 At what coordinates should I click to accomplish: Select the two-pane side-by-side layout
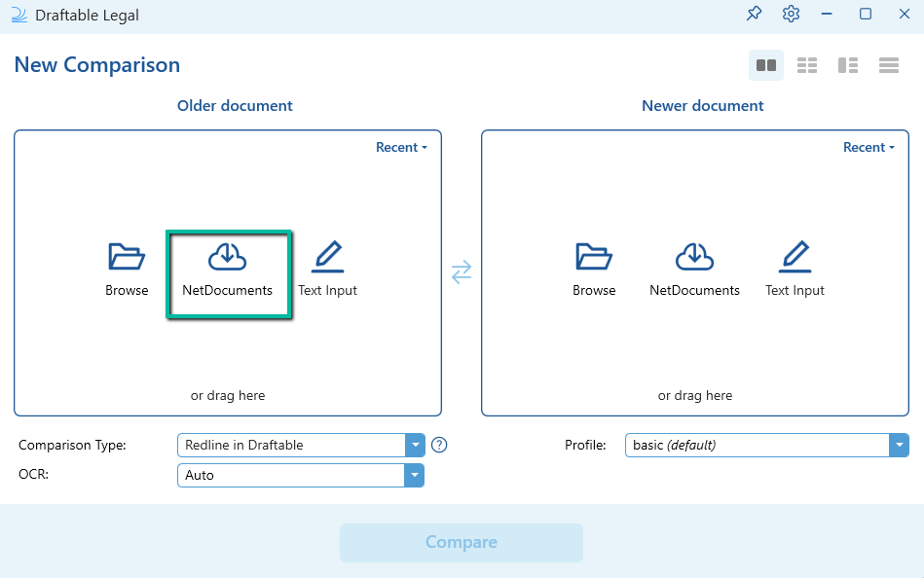click(x=766, y=65)
